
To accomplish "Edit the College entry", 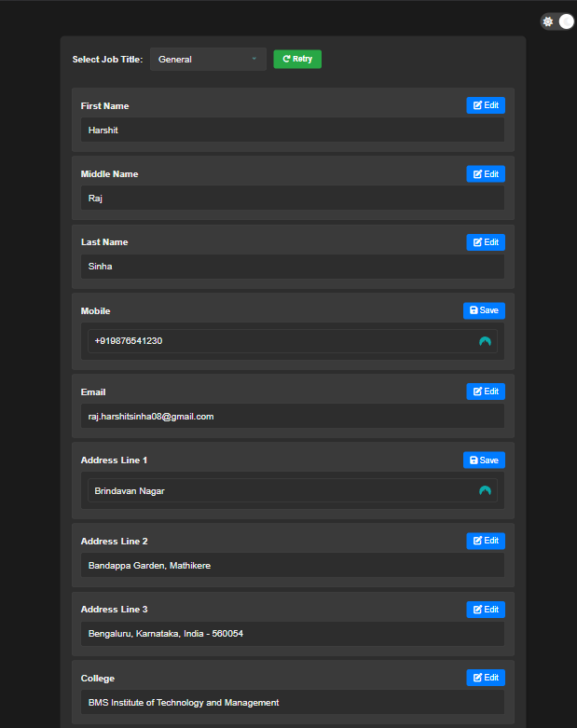I will coord(486,678).
